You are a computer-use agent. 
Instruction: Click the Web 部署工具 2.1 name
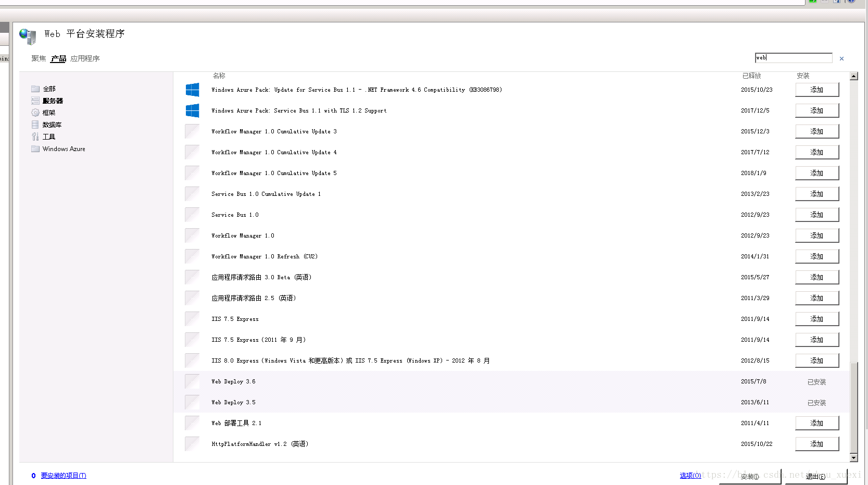pyautogui.click(x=236, y=423)
